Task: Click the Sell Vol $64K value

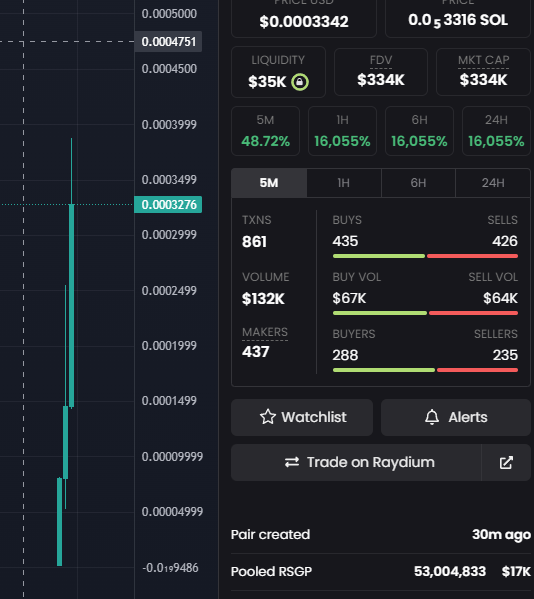Action: [500, 298]
